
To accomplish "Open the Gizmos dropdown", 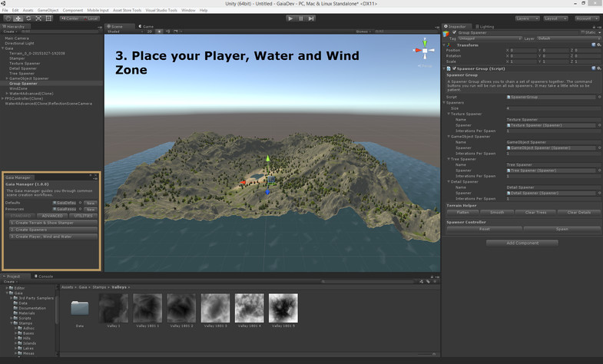I will coord(363,31).
